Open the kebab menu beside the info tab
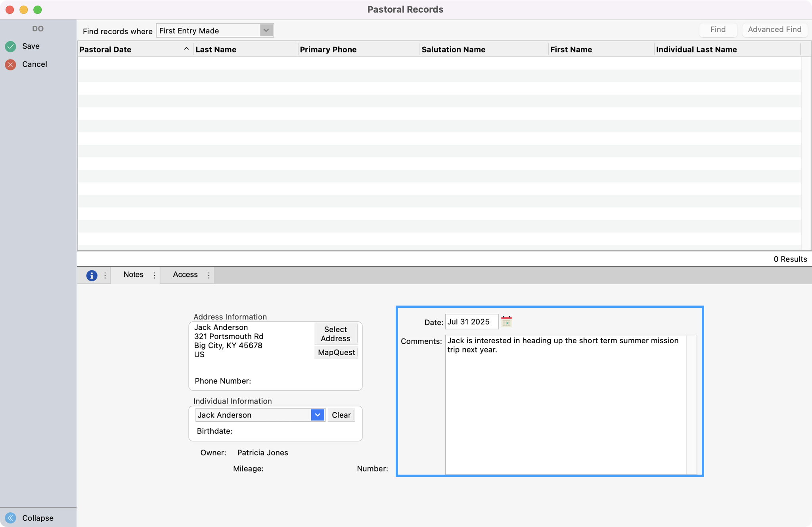 [105, 275]
